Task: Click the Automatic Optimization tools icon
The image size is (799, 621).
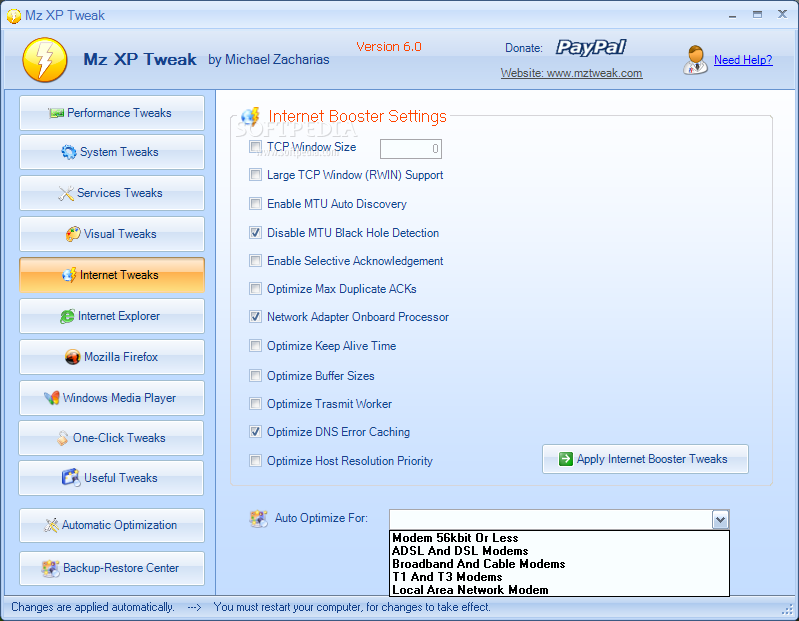Action: pos(51,525)
